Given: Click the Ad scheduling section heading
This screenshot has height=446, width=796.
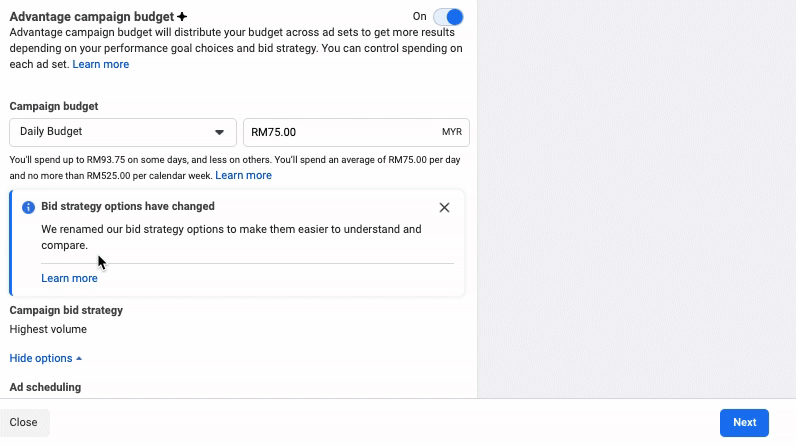Looking at the screenshot, I should click(x=45, y=387).
